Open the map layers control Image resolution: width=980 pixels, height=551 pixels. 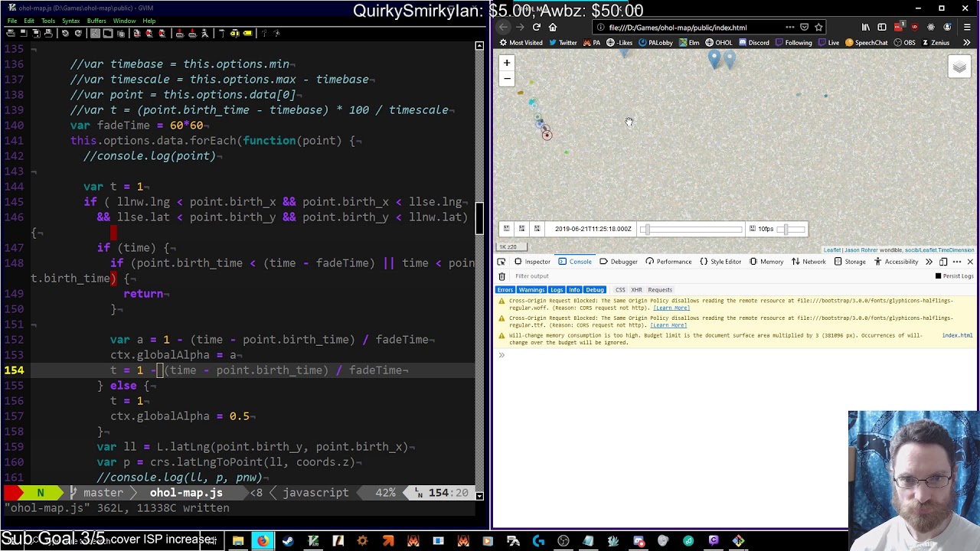[959, 67]
